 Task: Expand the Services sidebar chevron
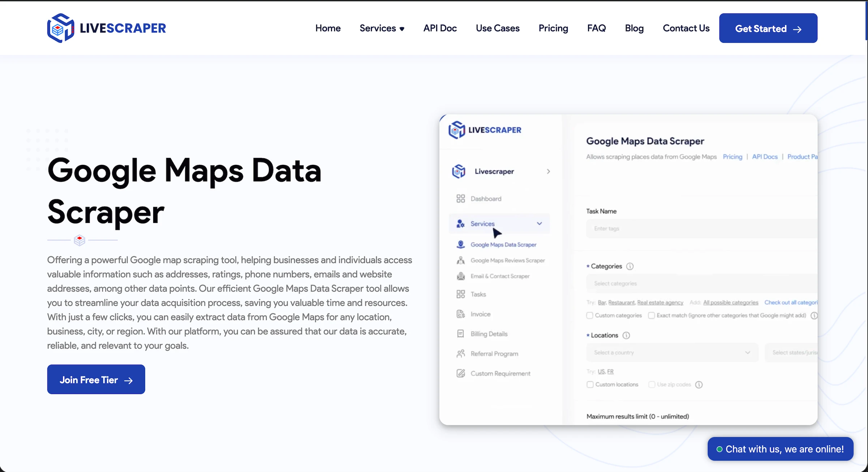[x=539, y=223]
